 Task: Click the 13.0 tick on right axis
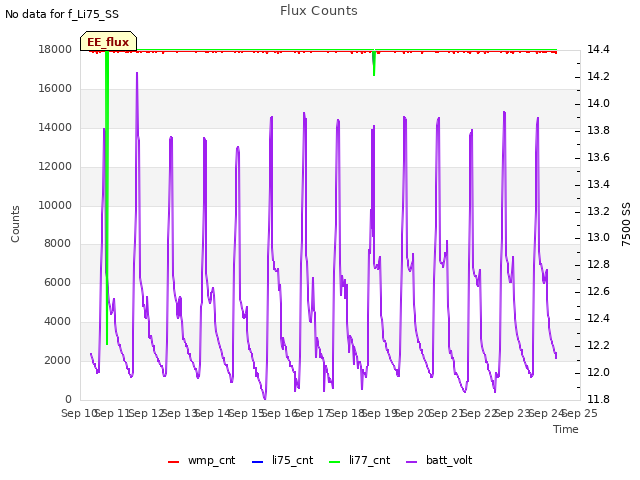point(598,238)
